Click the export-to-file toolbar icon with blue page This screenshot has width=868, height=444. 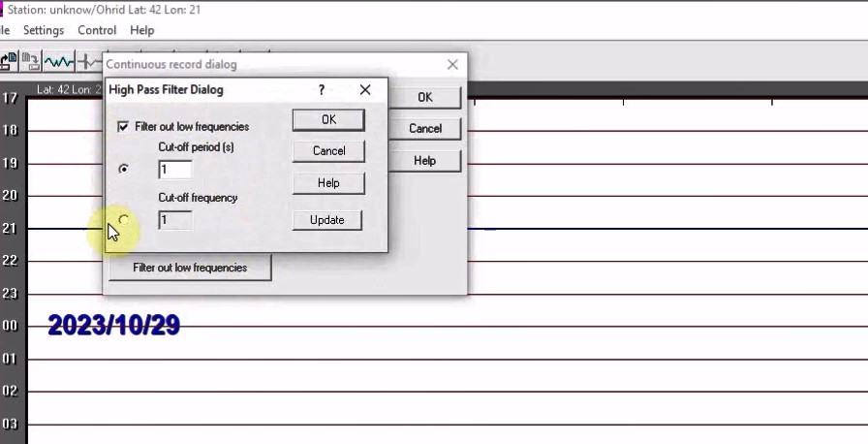click(9, 62)
